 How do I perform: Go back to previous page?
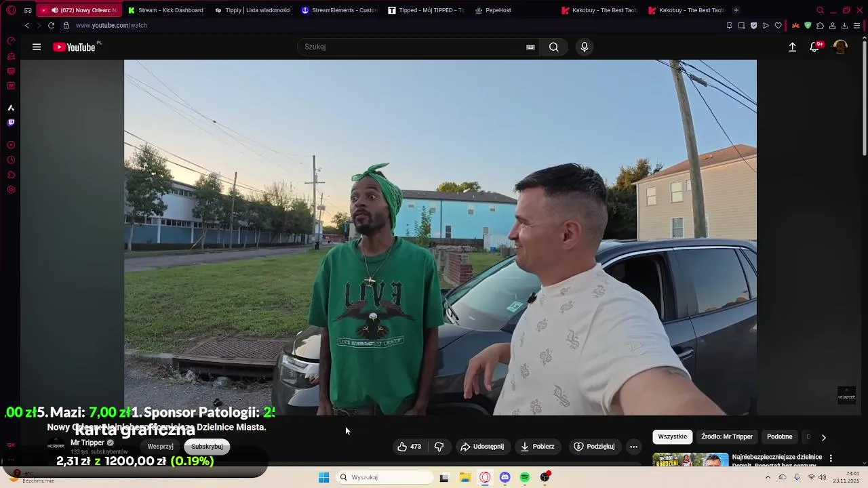point(27,25)
